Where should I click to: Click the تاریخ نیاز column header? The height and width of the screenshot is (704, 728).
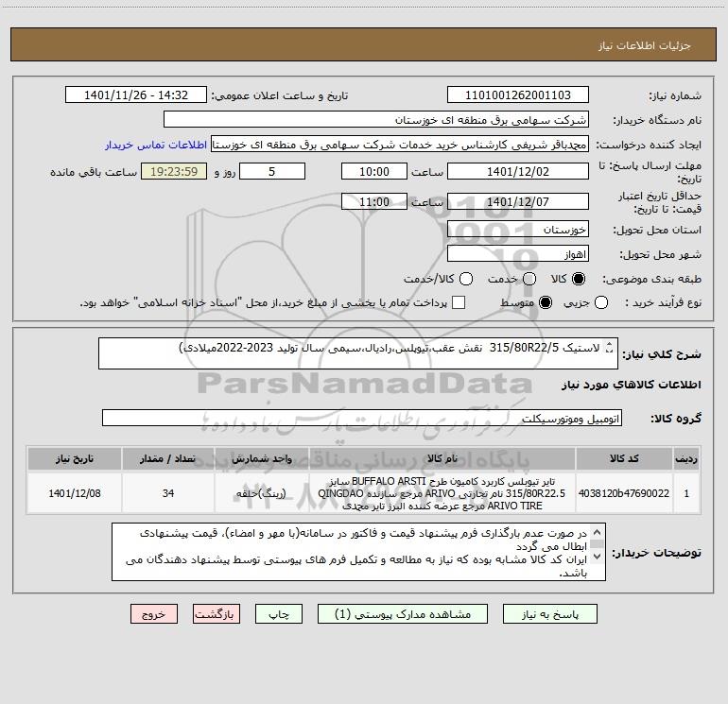click(75, 458)
